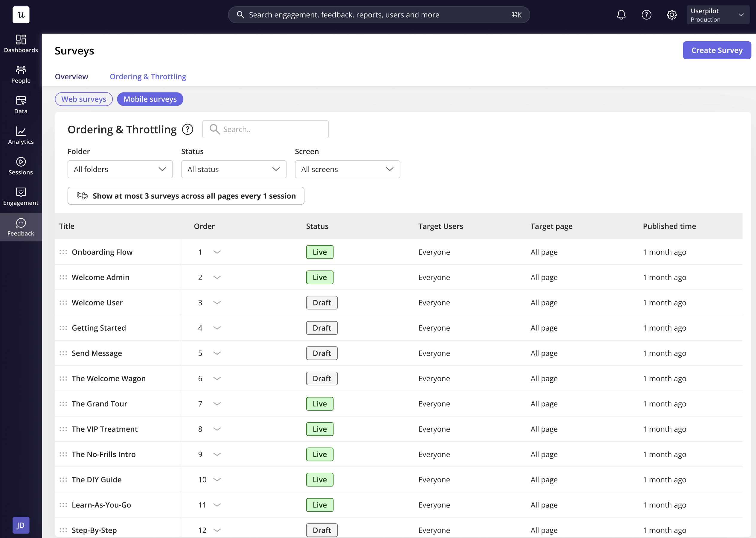This screenshot has height=538, width=756.
Task: Select the Mobile surveys toggle
Action: (x=150, y=99)
